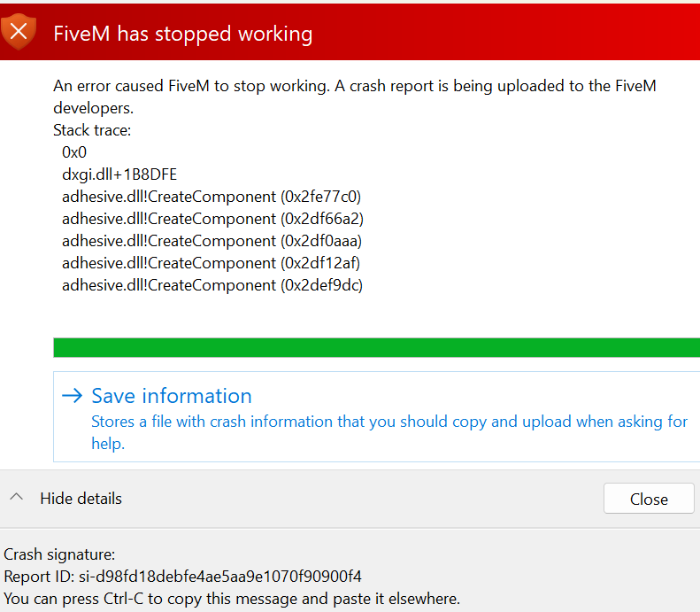The height and width of the screenshot is (612, 700).
Task: Click the CreateComponent (0x2def9dc) stack line
Action: point(212,285)
